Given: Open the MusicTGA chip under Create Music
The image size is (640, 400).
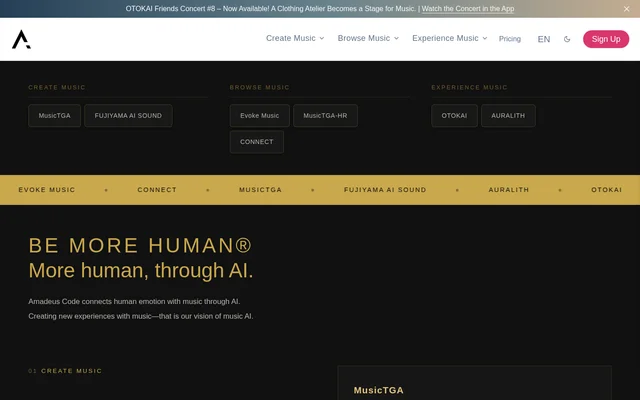Looking at the screenshot, I should [54, 116].
